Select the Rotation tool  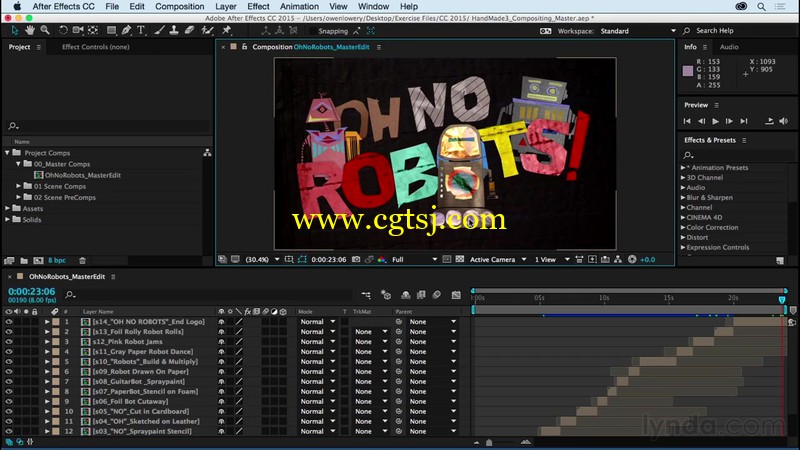(x=63, y=31)
